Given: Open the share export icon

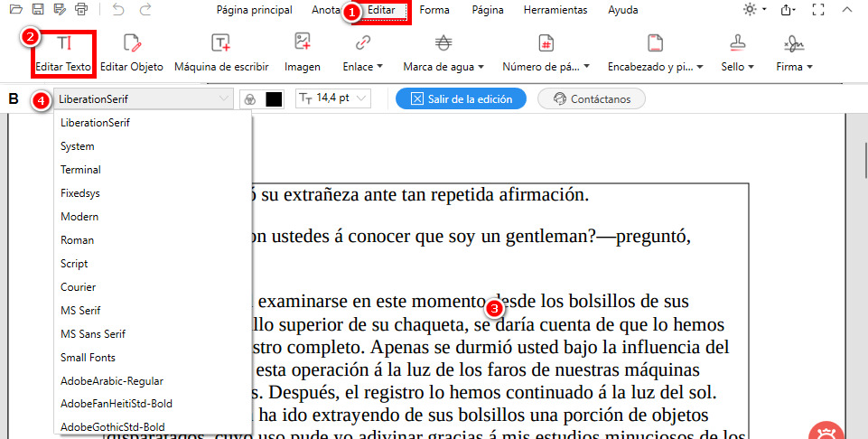Looking at the screenshot, I should tap(787, 9).
